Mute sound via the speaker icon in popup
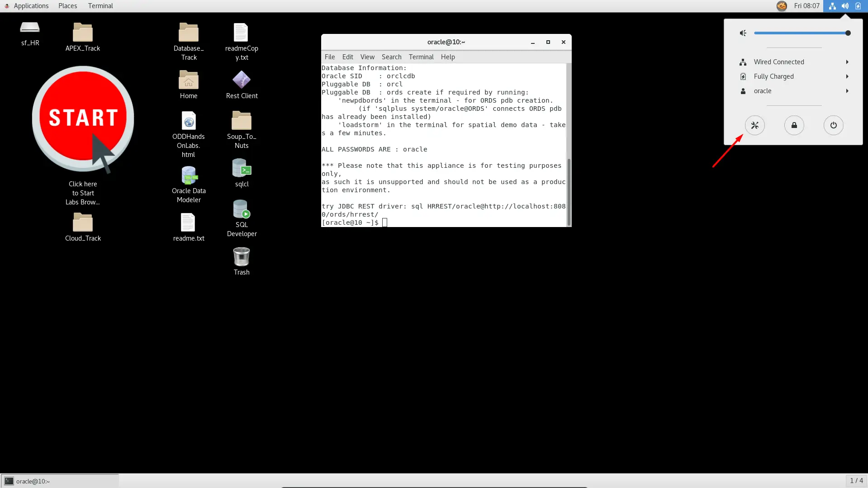The height and width of the screenshot is (488, 868). pos(743,33)
